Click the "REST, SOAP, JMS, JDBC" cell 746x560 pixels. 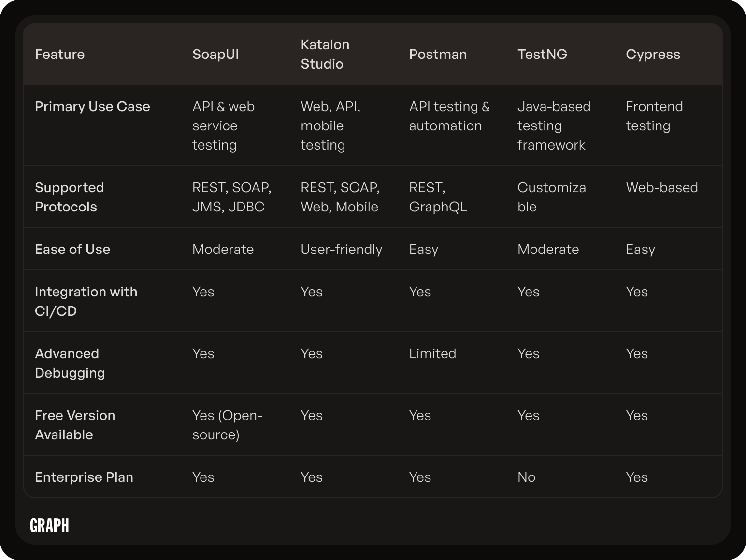232,197
